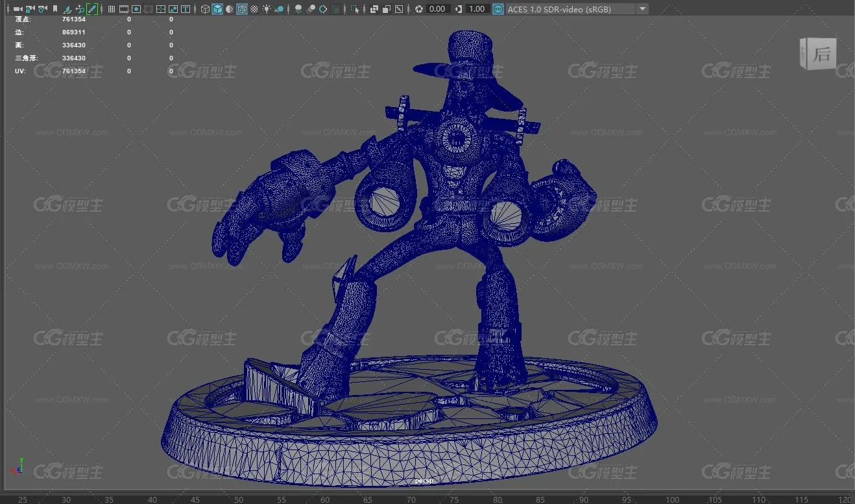Image resolution: width=855 pixels, height=504 pixels.
Task: Click the Gamma icon
Action: (x=459, y=9)
